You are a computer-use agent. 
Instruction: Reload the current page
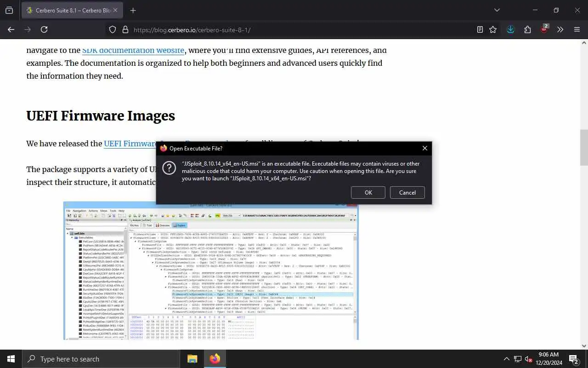click(44, 29)
